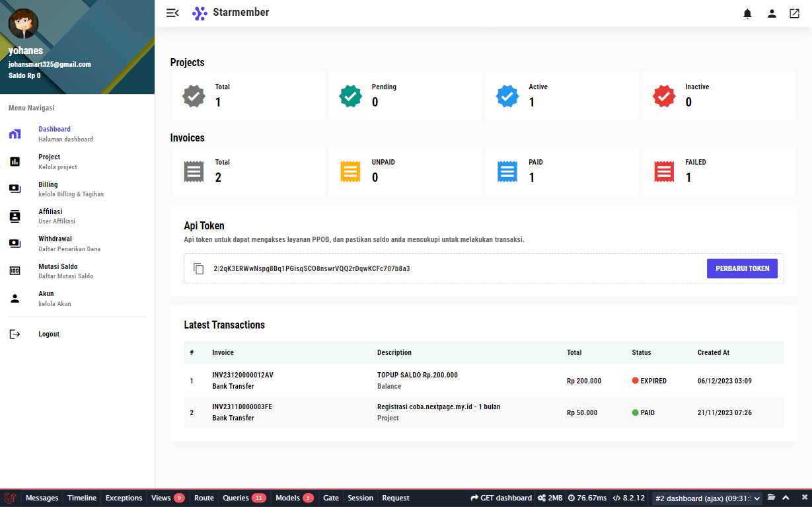Click the PERBARUI TOKEN button
The width and height of the screenshot is (812, 507).
tap(742, 268)
